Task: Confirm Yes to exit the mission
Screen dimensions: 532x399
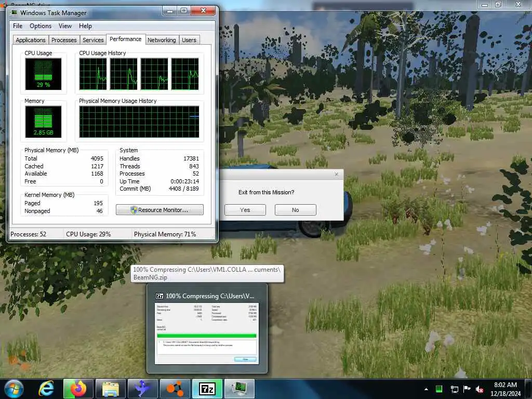Action: click(x=245, y=210)
